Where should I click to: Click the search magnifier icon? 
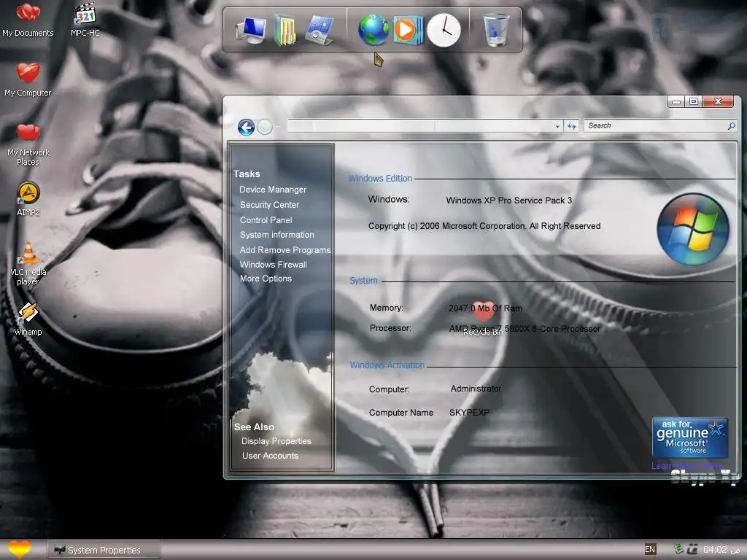pyautogui.click(x=731, y=125)
